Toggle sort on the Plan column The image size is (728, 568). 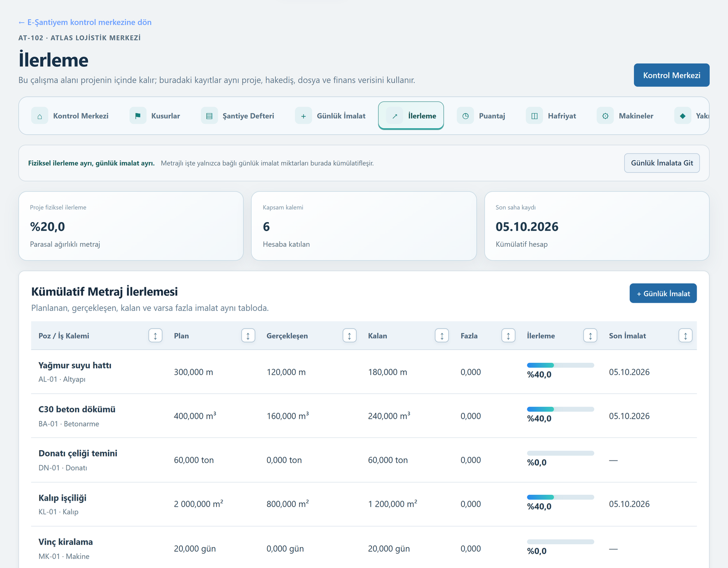coord(248,336)
